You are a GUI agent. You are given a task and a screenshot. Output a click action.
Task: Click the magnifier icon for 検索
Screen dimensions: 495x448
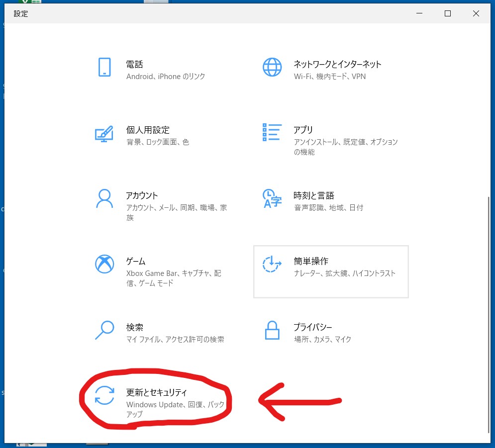click(104, 330)
